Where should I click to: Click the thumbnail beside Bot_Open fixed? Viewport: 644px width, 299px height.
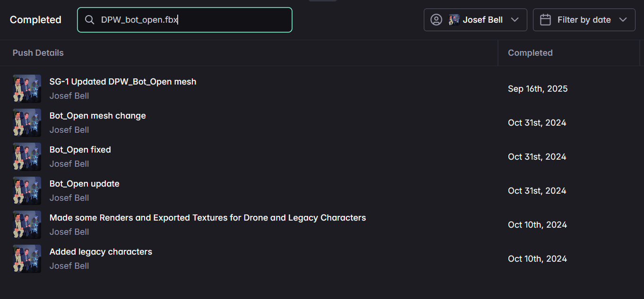point(26,156)
